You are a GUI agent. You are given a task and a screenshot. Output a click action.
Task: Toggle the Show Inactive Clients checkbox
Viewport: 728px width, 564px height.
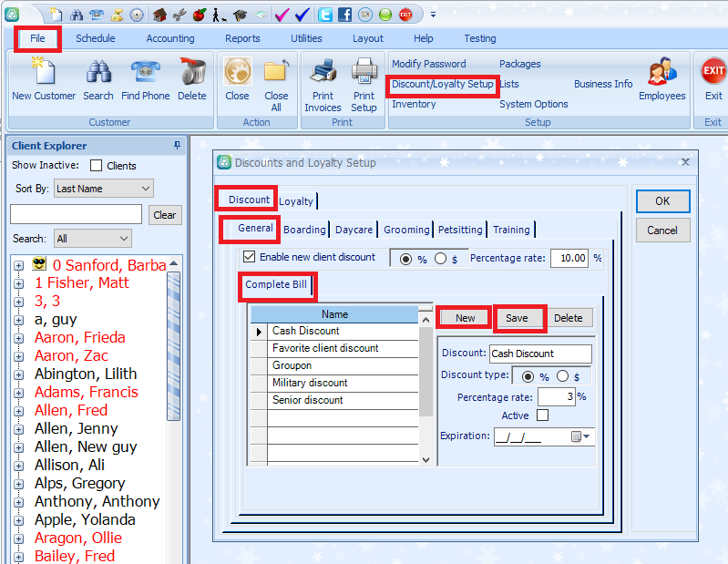click(x=97, y=166)
